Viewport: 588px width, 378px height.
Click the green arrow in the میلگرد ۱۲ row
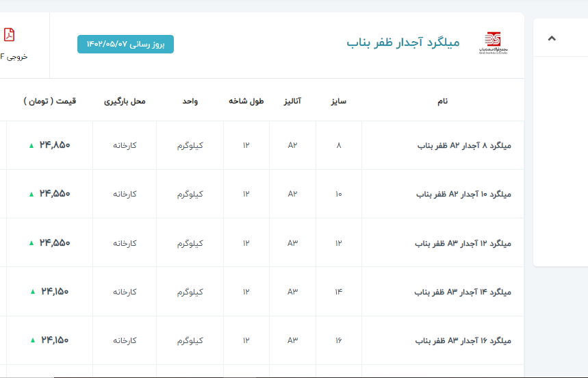(x=31, y=243)
